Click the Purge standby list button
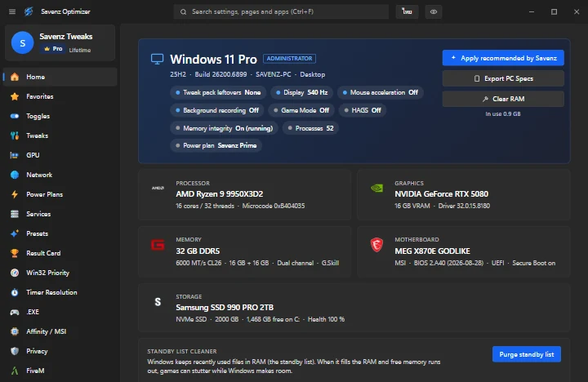This screenshot has width=588, height=382. click(x=527, y=354)
